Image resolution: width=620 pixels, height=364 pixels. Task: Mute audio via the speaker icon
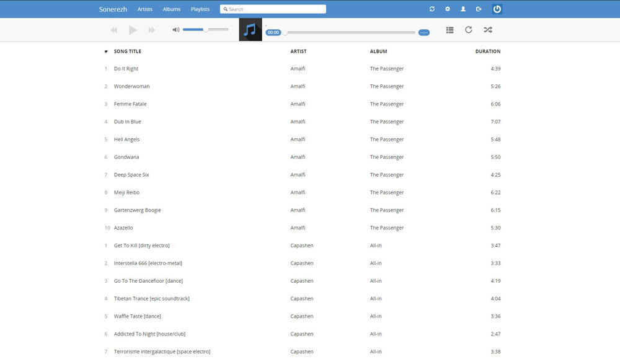pos(176,30)
